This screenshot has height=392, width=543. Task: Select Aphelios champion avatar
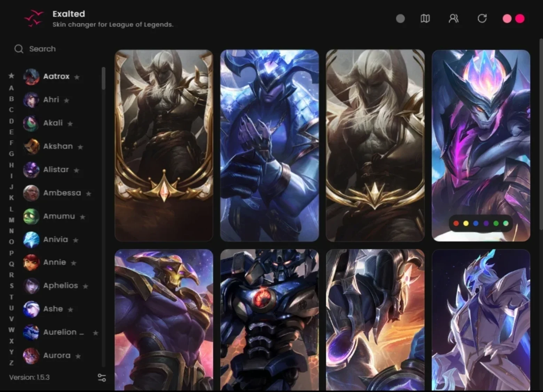tap(31, 286)
